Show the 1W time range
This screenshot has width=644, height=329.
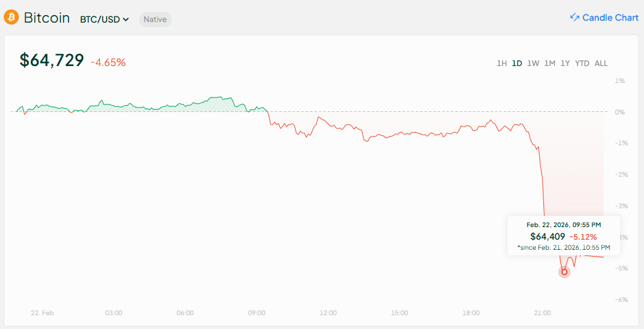tap(533, 63)
